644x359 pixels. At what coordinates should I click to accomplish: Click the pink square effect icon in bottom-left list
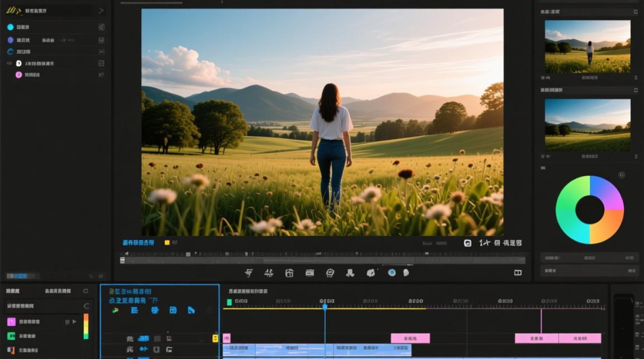pyautogui.click(x=11, y=322)
